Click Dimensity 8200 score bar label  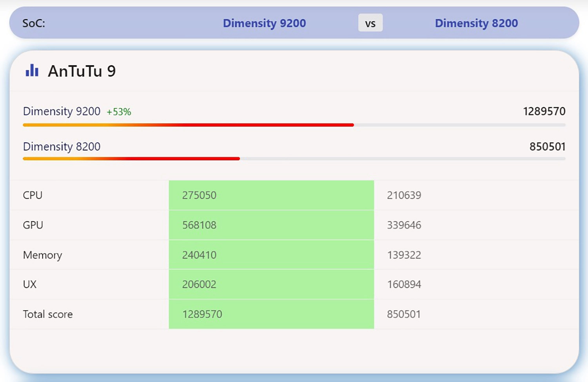(x=62, y=147)
